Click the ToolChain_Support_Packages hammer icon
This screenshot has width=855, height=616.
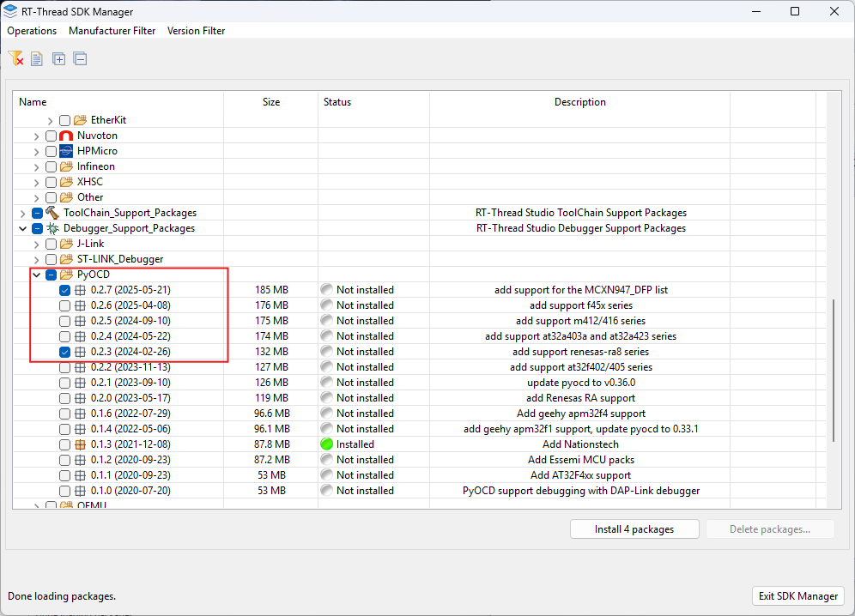pyautogui.click(x=52, y=213)
